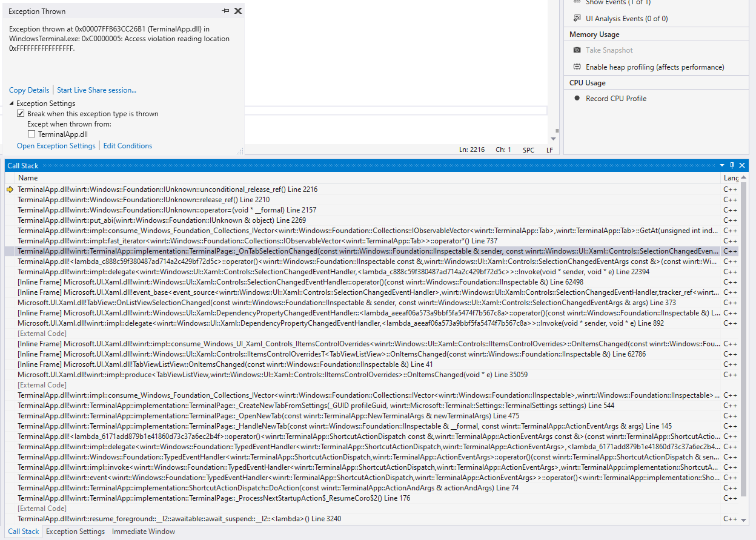The image size is (756, 540).
Task: Click the yellow current-frame arrow icon
Action: pos(10,189)
